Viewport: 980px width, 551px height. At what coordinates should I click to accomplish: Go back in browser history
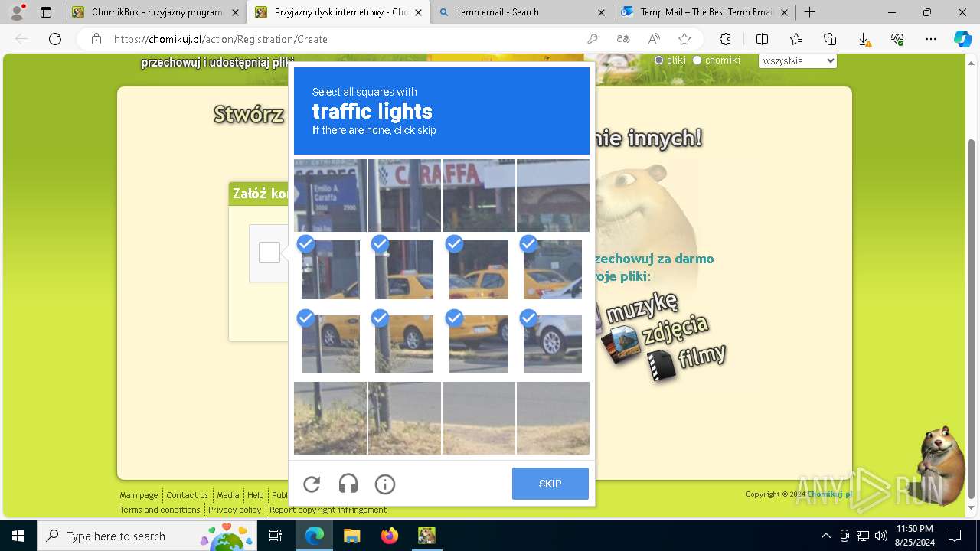[x=21, y=39]
